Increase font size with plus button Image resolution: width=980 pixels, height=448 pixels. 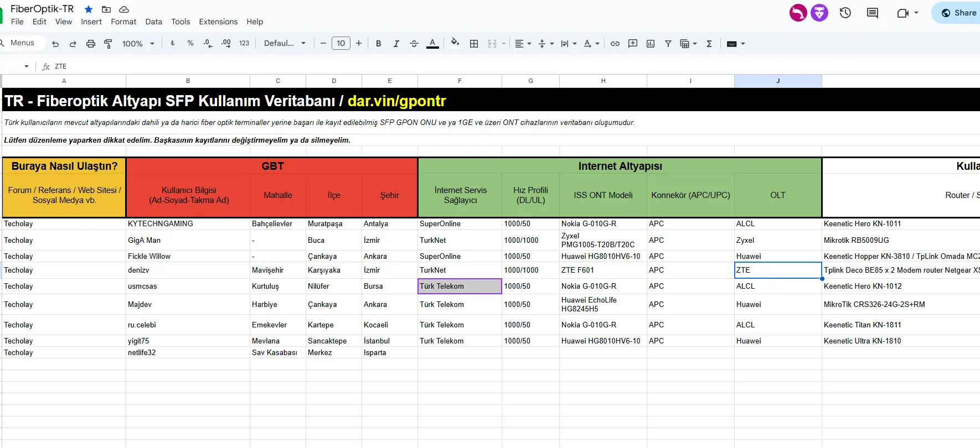pos(359,43)
